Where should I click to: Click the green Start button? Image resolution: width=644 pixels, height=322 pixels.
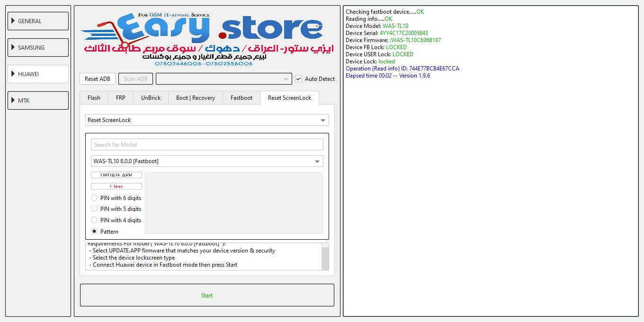pyautogui.click(x=207, y=295)
